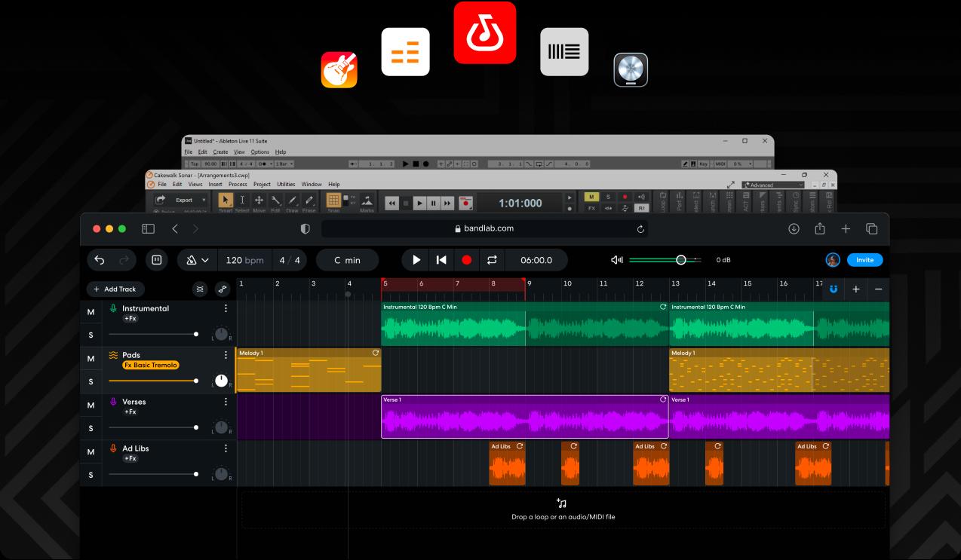
Task: Open the C min key selector
Action: point(347,259)
